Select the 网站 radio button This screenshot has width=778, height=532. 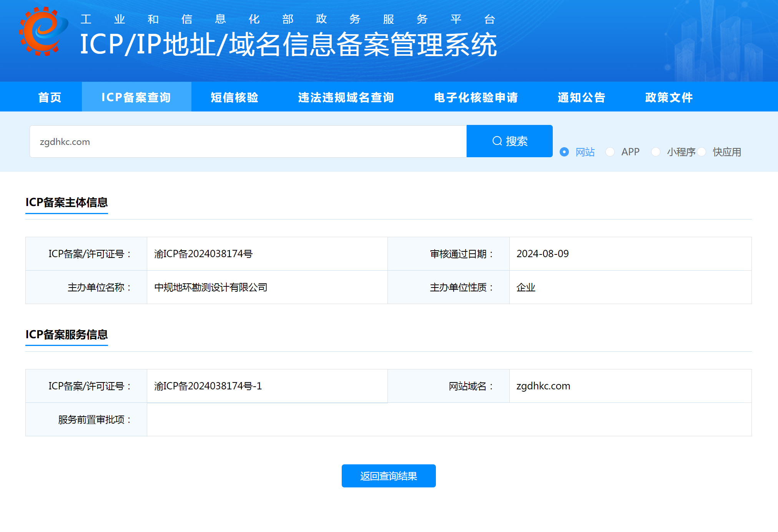(x=564, y=152)
